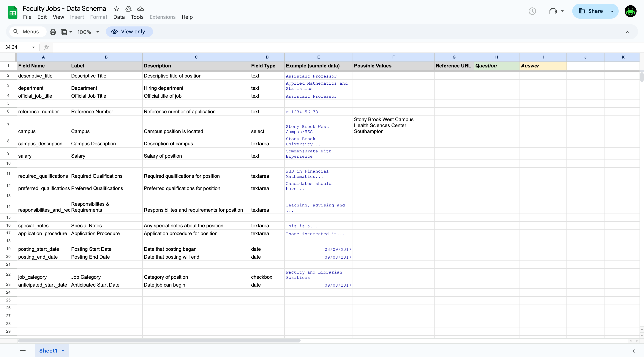The width and height of the screenshot is (644, 357).
Task: Start a meeting with the camera icon
Action: coord(553,11)
